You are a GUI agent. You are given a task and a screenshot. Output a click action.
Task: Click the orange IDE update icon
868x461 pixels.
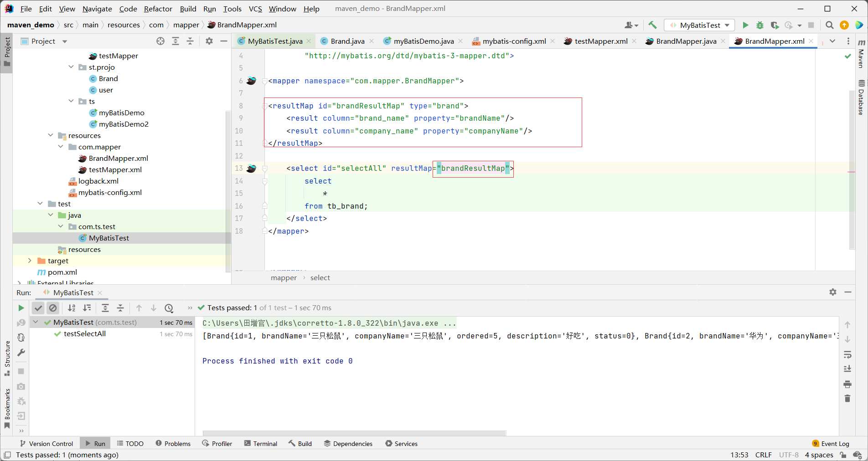[844, 26]
